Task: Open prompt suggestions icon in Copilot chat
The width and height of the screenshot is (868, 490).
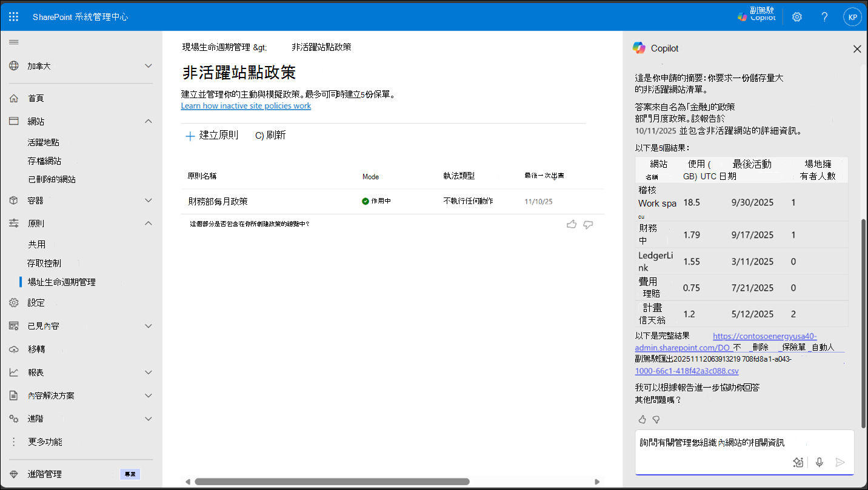Action: (798, 462)
